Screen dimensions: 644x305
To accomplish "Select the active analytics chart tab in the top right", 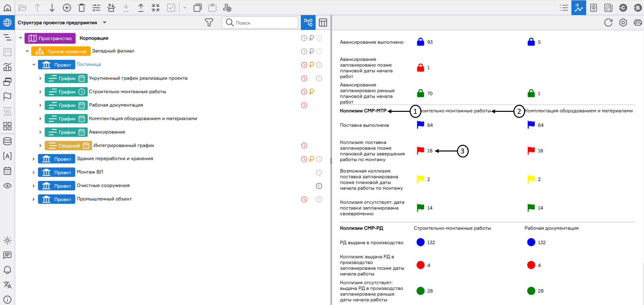I will 579,8.
